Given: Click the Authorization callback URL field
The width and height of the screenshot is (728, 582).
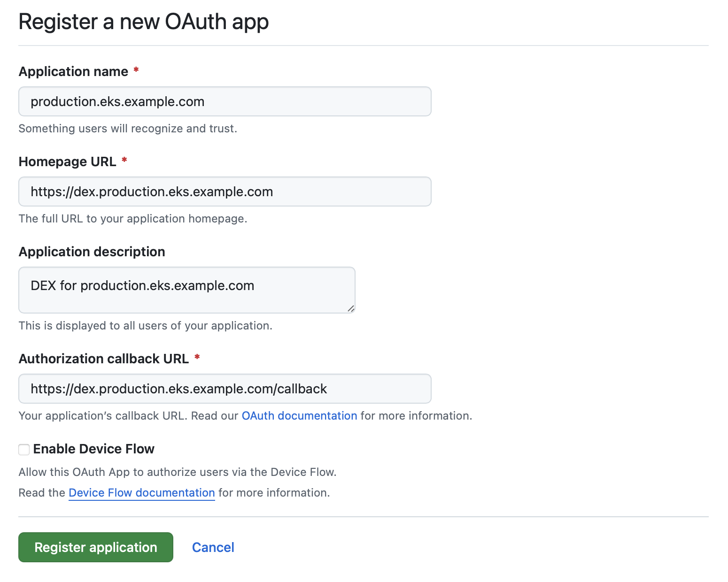Looking at the screenshot, I should click(x=225, y=389).
